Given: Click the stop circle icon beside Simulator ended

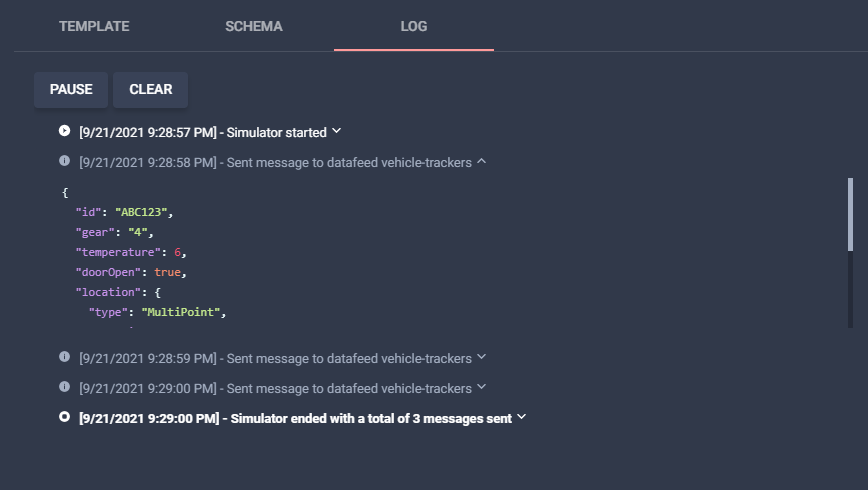Looking at the screenshot, I should click(x=64, y=417).
